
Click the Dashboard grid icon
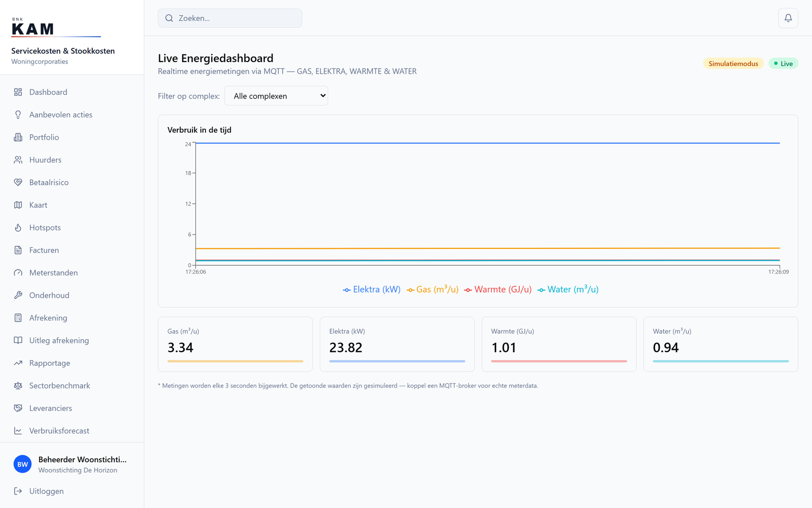pyautogui.click(x=18, y=92)
